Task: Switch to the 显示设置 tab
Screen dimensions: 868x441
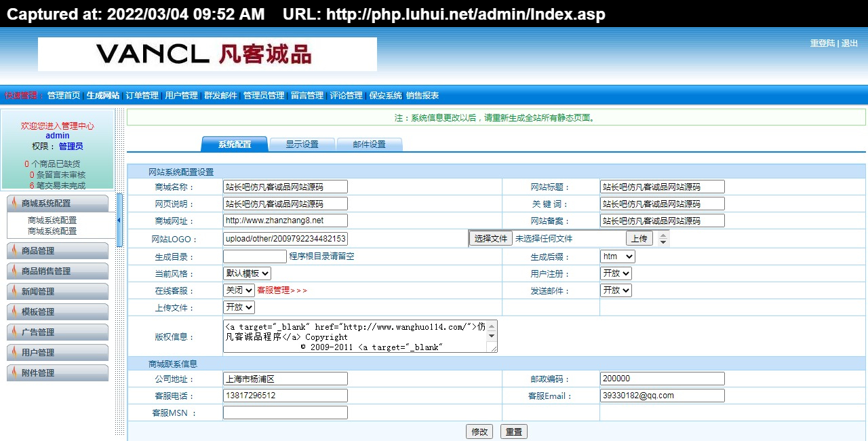Action: [302, 145]
